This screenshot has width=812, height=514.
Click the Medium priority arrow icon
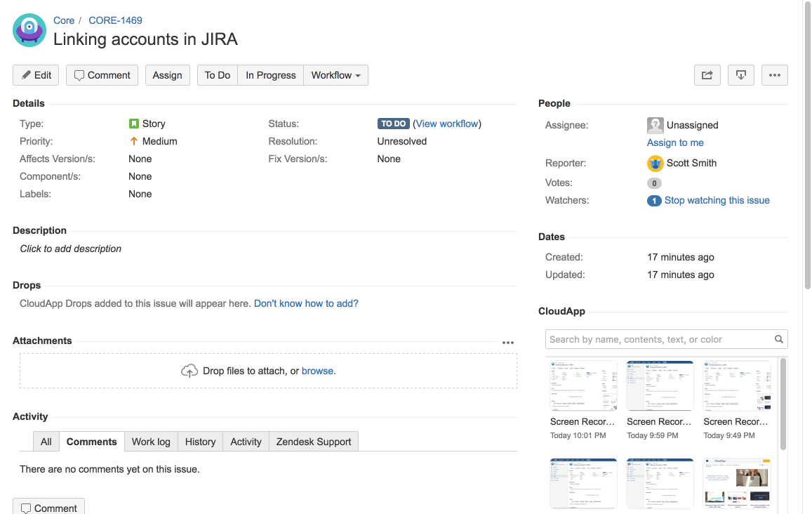pyautogui.click(x=133, y=141)
